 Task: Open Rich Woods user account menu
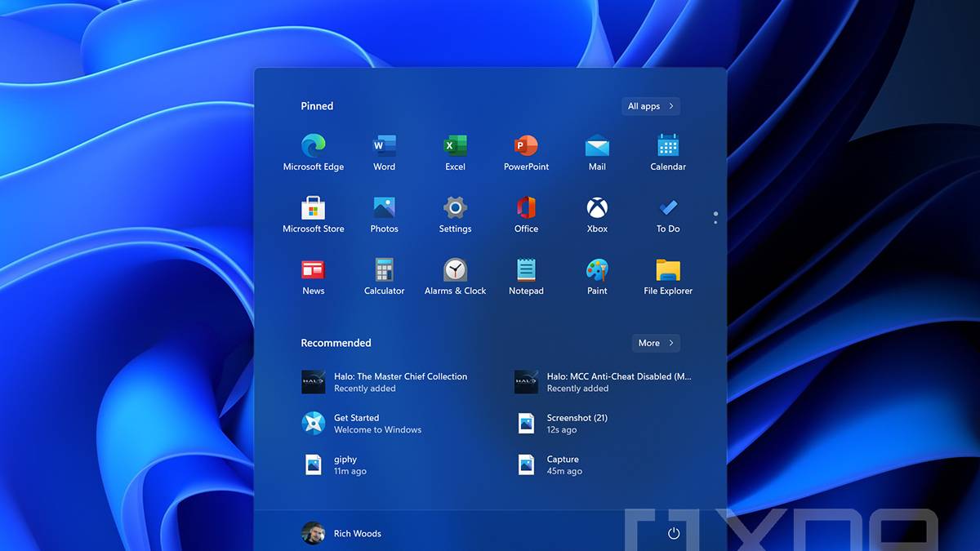(341, 533)
